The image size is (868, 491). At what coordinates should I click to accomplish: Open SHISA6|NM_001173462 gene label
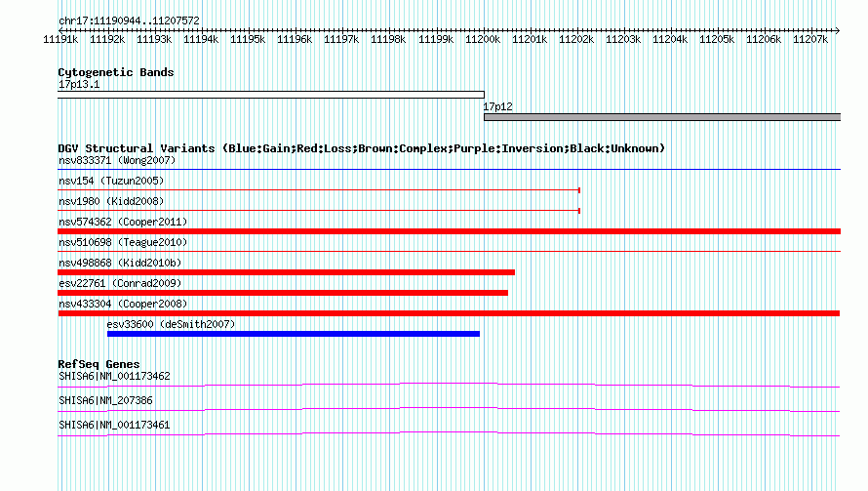pos(114,376)
